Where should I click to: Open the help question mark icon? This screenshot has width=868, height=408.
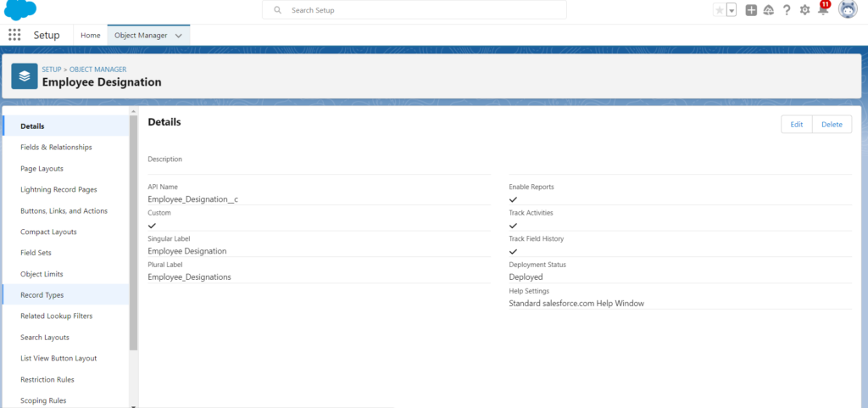coord(787,10)
